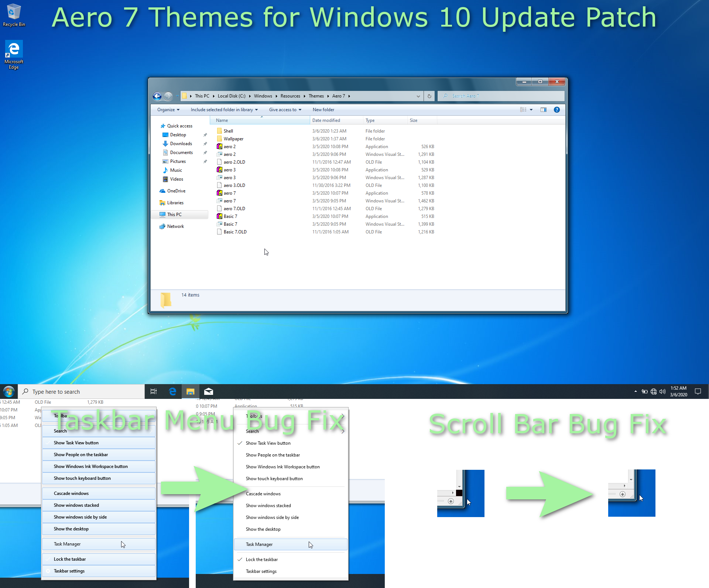Viewport: 709px width, 588px height.
Task: Show hidden tray icons arrow
Action: 636,391
